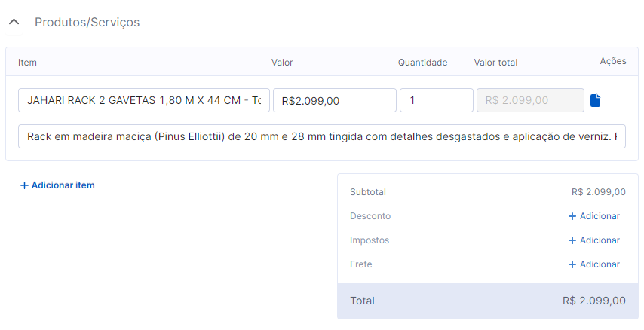The height and width of the screenshot is (330, 644).
Task: Click the Quantidade column header
Action: pyautogui.click(x=422, y=63)
